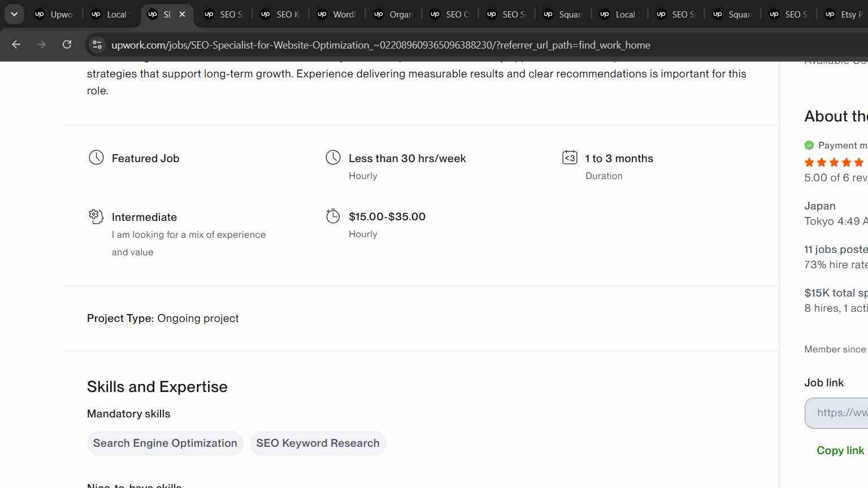The width and height of the screenshot is (868, 488).
Task: Click the hourly rate stopwatch icon
Action: point(333,216)
